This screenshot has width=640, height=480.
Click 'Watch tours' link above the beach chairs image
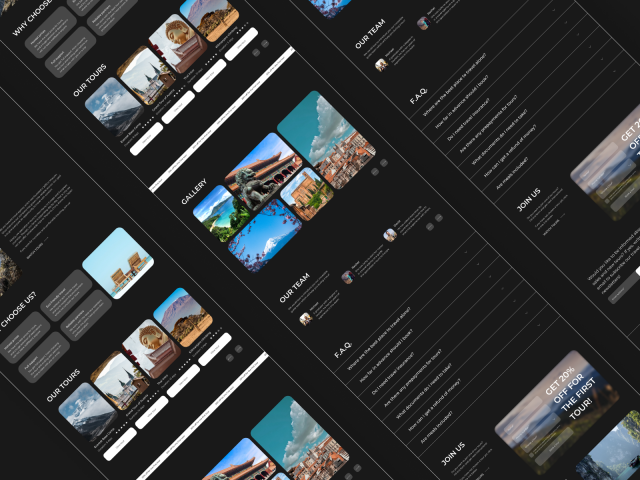38,249
